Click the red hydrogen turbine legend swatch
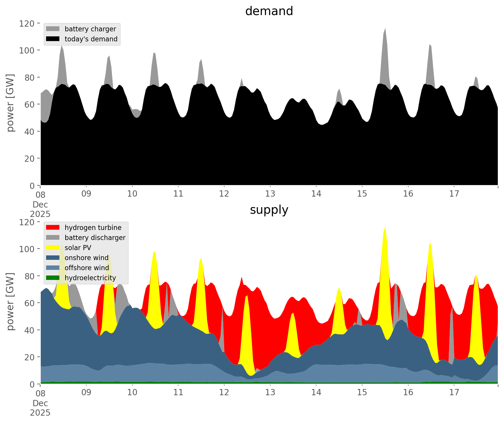Screen dimensions: 504x423 pyautogui.click(x=53, y=227)
